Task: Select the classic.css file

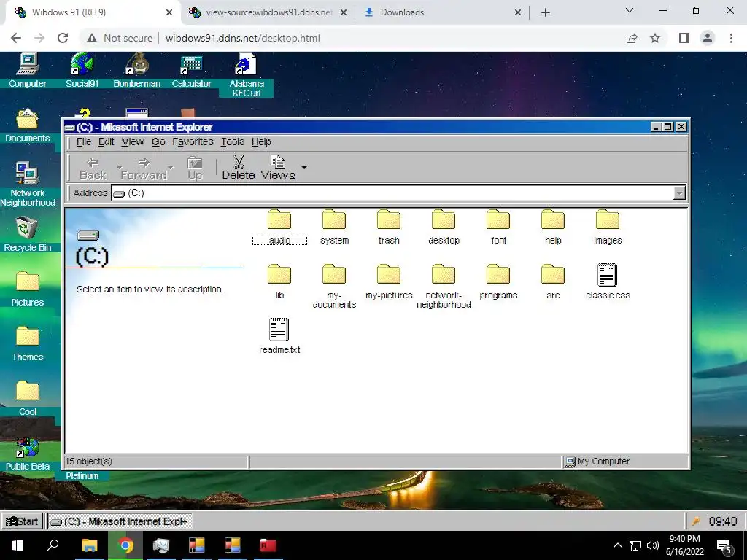Action: point(608,282)
